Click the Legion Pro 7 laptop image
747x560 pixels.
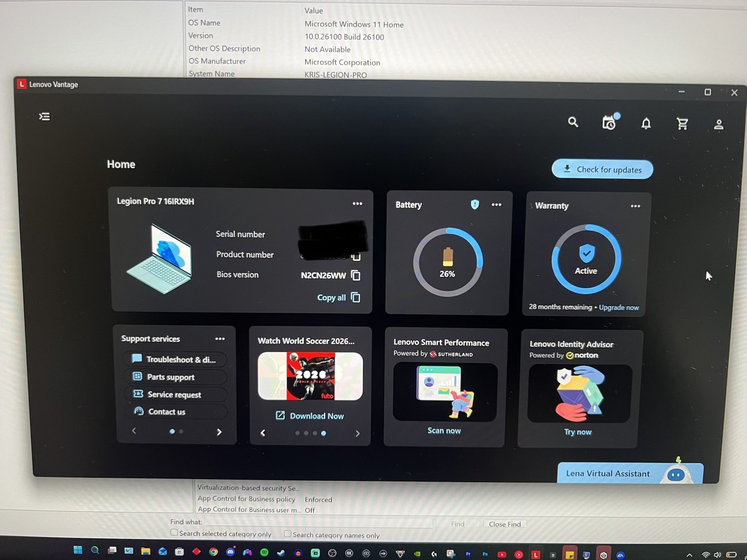[160, 259]
